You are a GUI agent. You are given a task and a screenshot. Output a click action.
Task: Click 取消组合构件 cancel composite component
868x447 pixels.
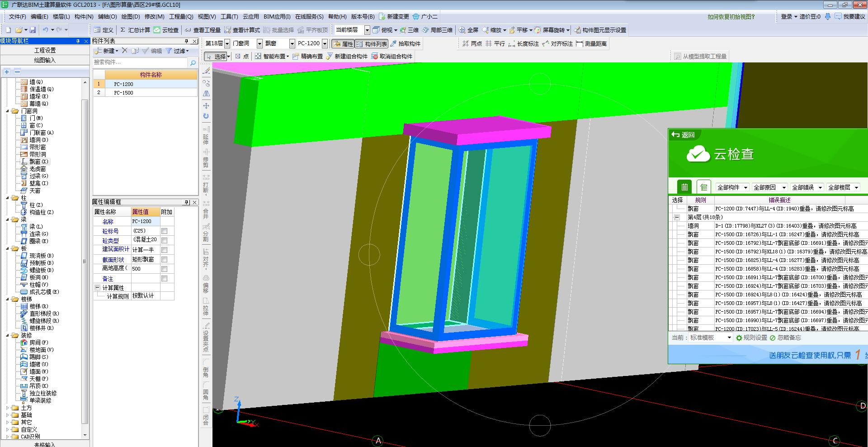click(392, 56)
